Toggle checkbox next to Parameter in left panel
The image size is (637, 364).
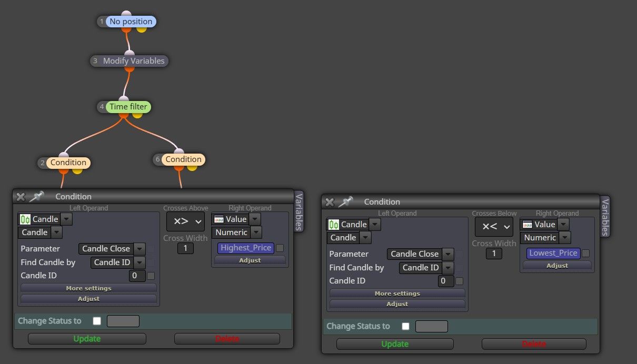[x=151, y=249]
